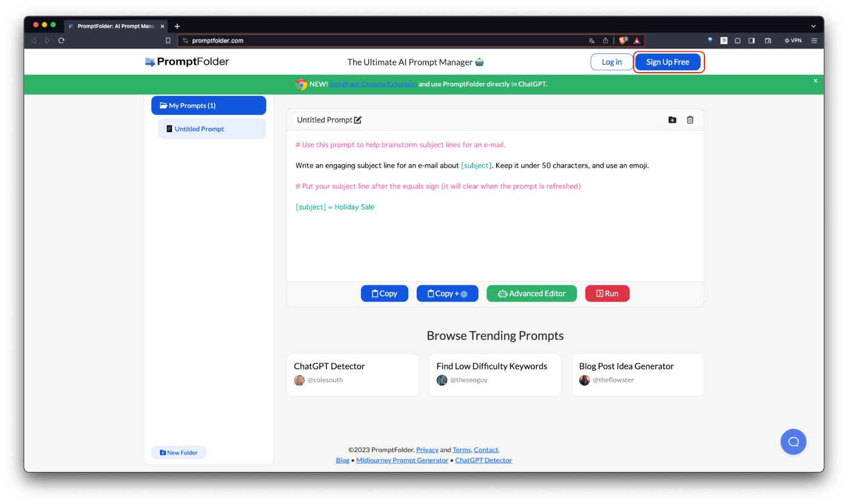This screenshot has width=848, height=504.
Task: Open the PromptFolder extension icon in toolbar
Action: 724,41
